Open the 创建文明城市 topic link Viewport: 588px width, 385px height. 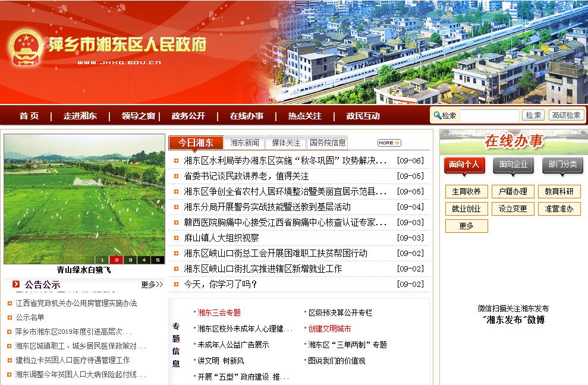pos(329,329)
